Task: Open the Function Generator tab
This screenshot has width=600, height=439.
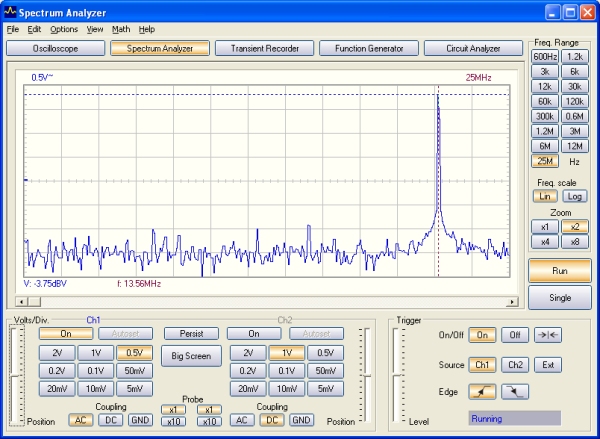Action: [x=369, y=48]
